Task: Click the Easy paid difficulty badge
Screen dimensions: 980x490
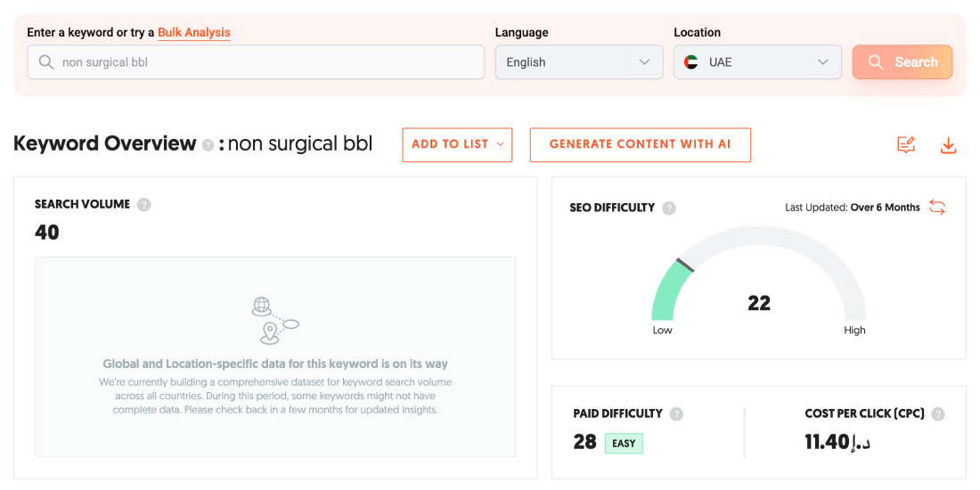Action: tap(624, 443)
